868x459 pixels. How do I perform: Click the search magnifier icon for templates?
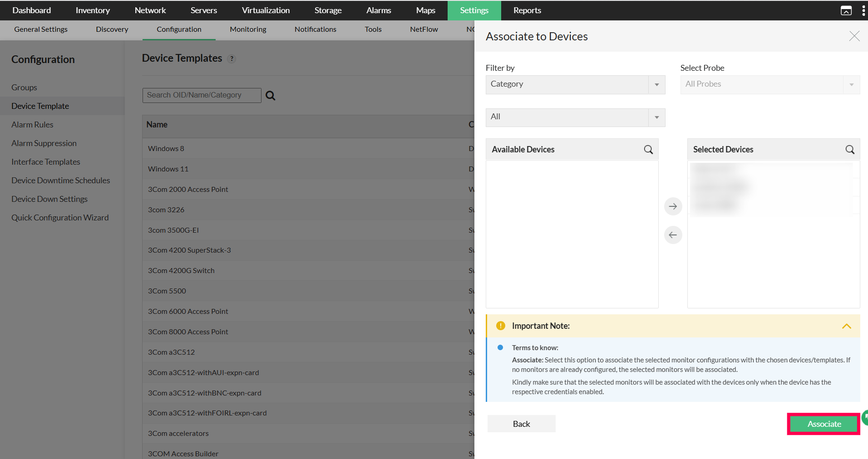(271, 95)
